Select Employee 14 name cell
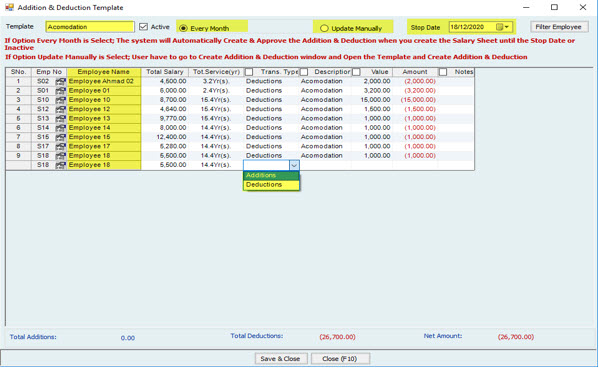 point(104,128)
